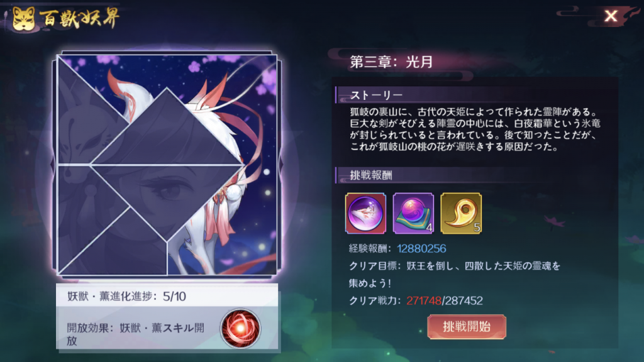Select the ストーリー section header
The image size is (644, 362).
click(x=376, y=96)
